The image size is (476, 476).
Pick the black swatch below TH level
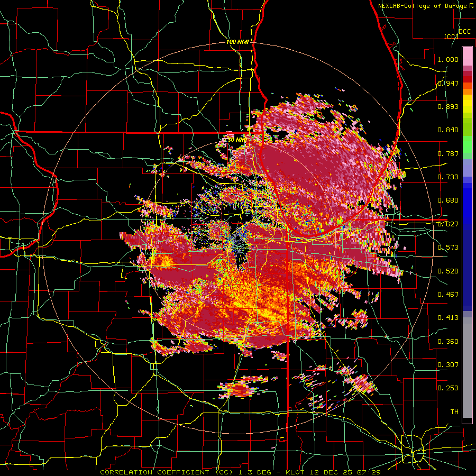click(467, 420)
